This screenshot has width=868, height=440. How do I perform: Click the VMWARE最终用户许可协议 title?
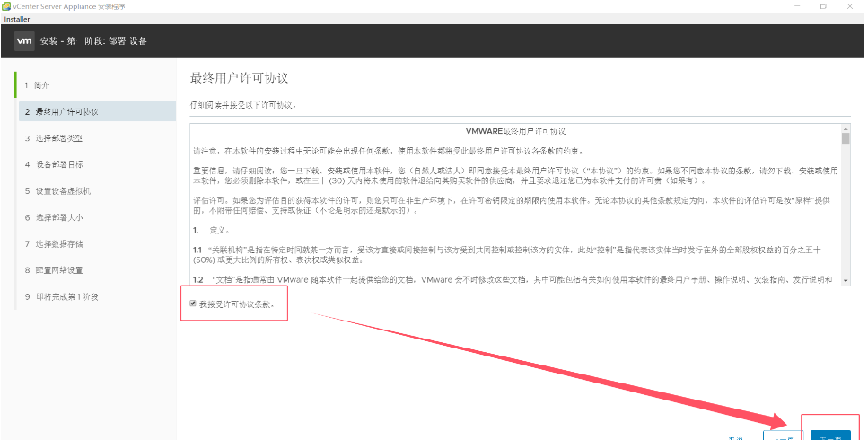(515, 131)
